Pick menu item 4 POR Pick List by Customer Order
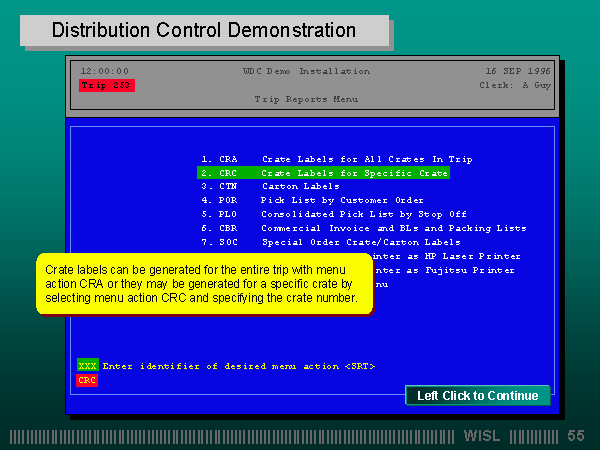The image size is (600, 450). pos(312,200)
